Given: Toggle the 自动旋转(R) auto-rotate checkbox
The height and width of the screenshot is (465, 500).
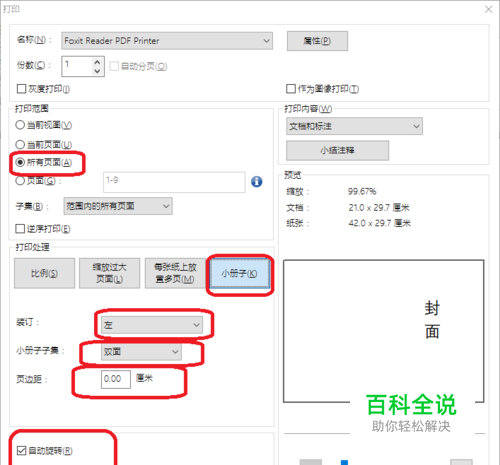Looking at the screenshot, I should 21,451.
